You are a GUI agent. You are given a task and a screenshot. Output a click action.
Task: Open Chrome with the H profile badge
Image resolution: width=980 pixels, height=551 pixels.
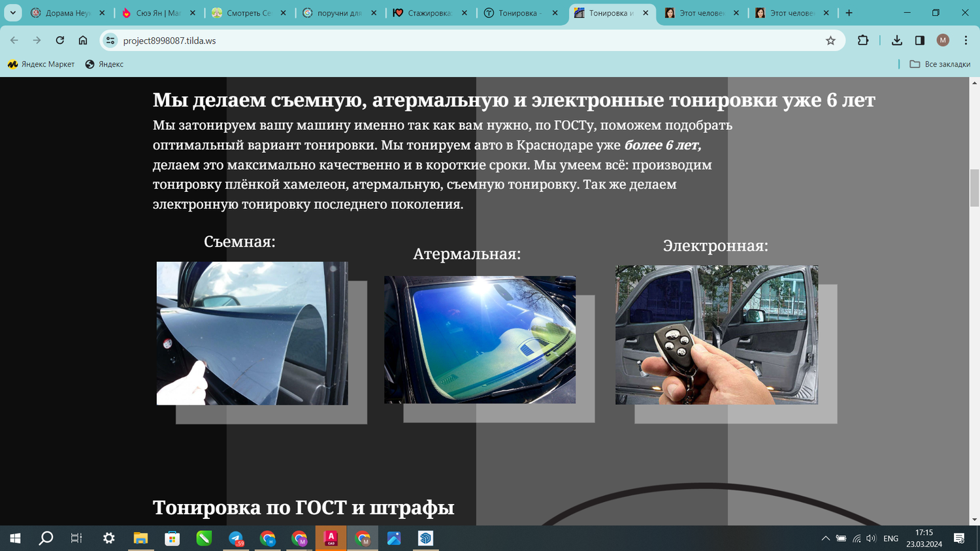[x=267, y=538]
